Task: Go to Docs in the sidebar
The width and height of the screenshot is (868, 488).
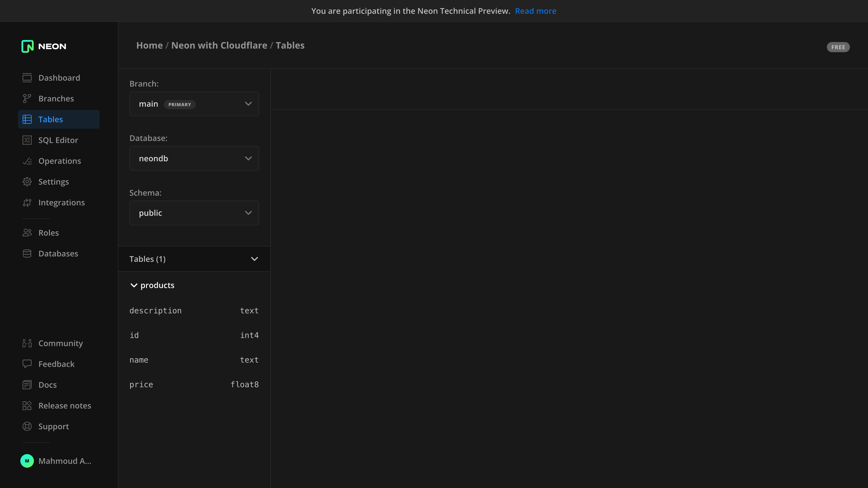Action: tap(47, 385)
